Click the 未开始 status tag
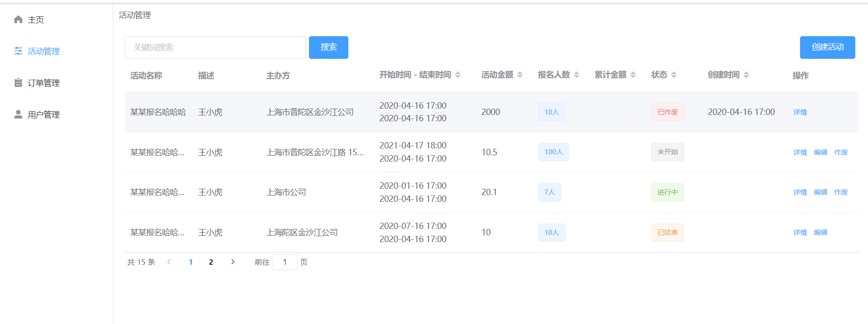Image resolution: width=868 pixels, height=324 pixels. pos(668,152)
